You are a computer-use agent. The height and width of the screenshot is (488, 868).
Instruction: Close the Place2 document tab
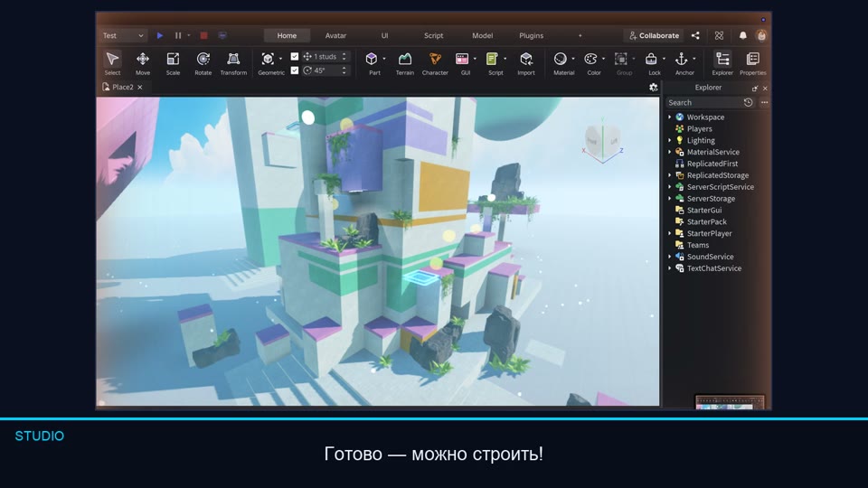(140, 88)
